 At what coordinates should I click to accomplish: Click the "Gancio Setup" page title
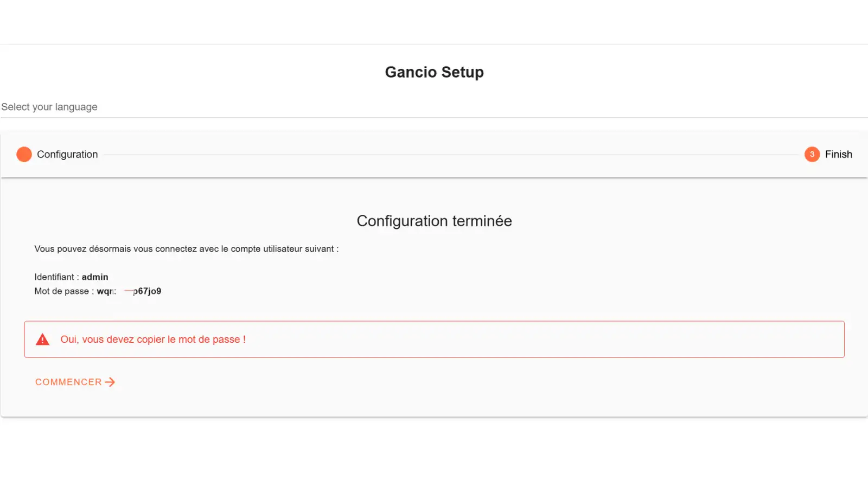pyautogui.click(x=434, y=72)
